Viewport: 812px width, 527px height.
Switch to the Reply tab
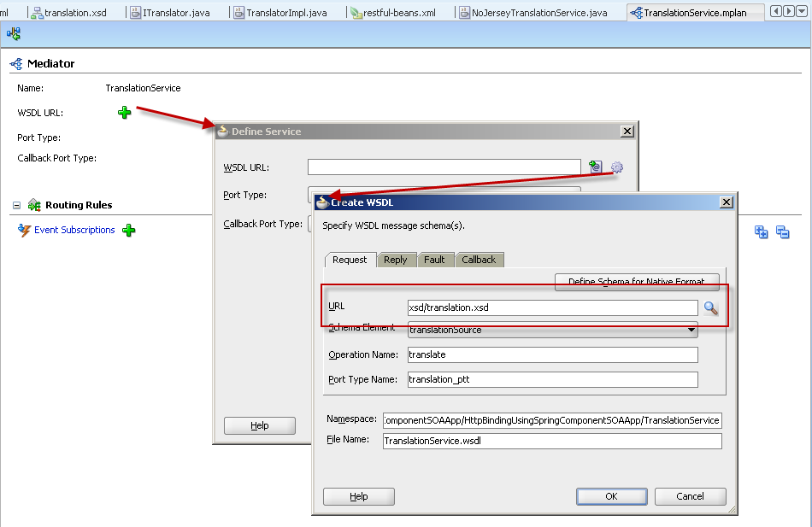[395, 260]
